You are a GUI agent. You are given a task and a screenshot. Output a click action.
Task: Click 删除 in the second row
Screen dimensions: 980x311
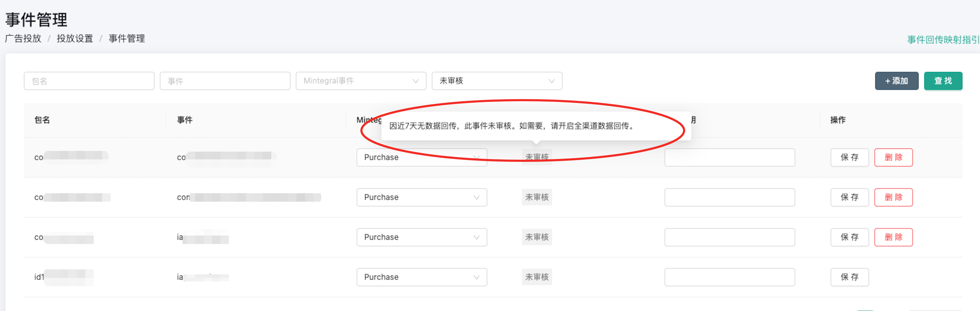point(893,197)
